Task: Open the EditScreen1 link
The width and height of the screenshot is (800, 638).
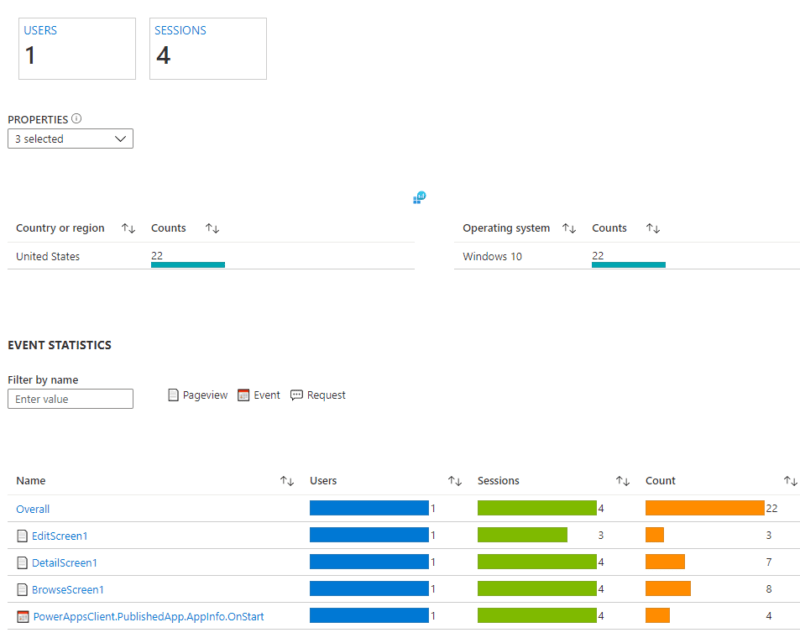Action: [60, 536]
